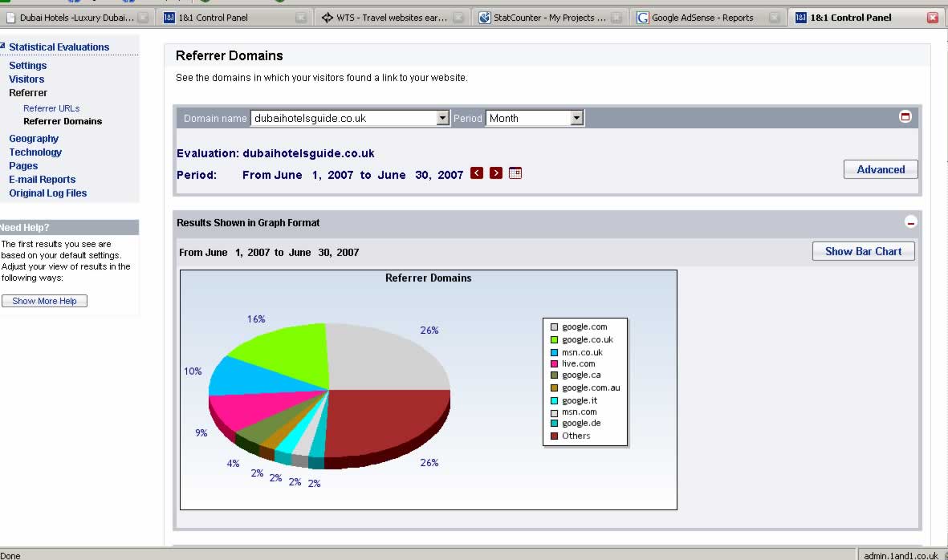
Task: Open Technology in sidebar
Action: click(35, 152)
